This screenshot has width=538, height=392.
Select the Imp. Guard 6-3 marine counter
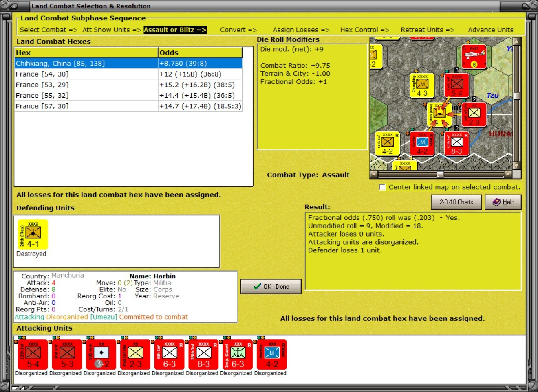coord(238,355)
